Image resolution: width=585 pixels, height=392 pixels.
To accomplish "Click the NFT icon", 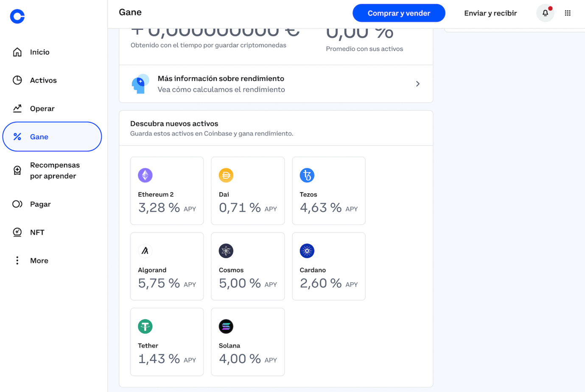I will [17, 232].
